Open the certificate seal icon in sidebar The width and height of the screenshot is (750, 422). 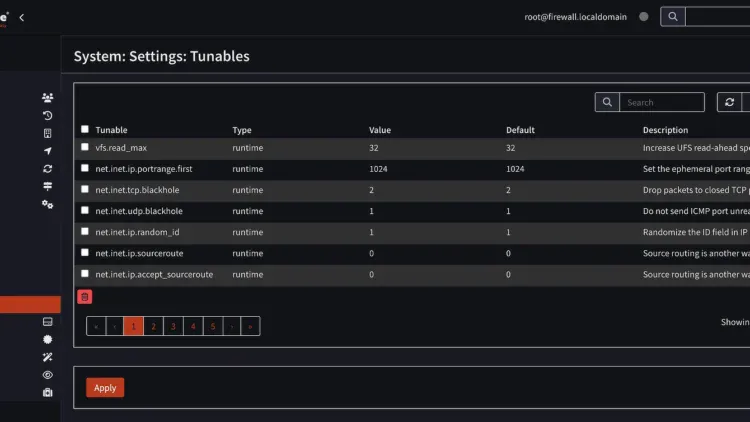pos(47,339)
